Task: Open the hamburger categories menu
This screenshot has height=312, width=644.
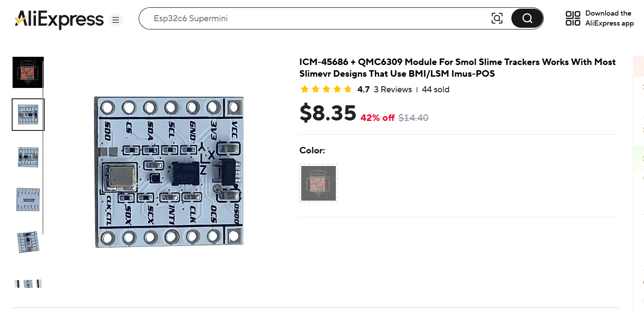Action: pyautogui.click(x=116, y=20)
